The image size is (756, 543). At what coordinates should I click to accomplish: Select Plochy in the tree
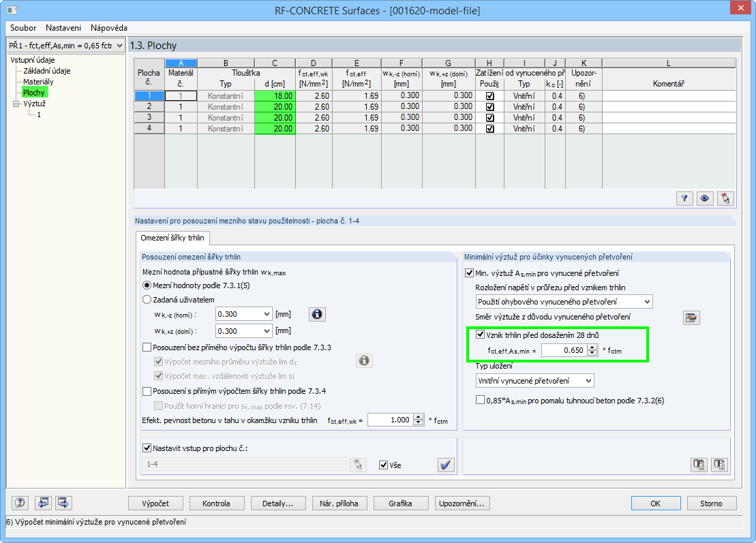[34, 93]
